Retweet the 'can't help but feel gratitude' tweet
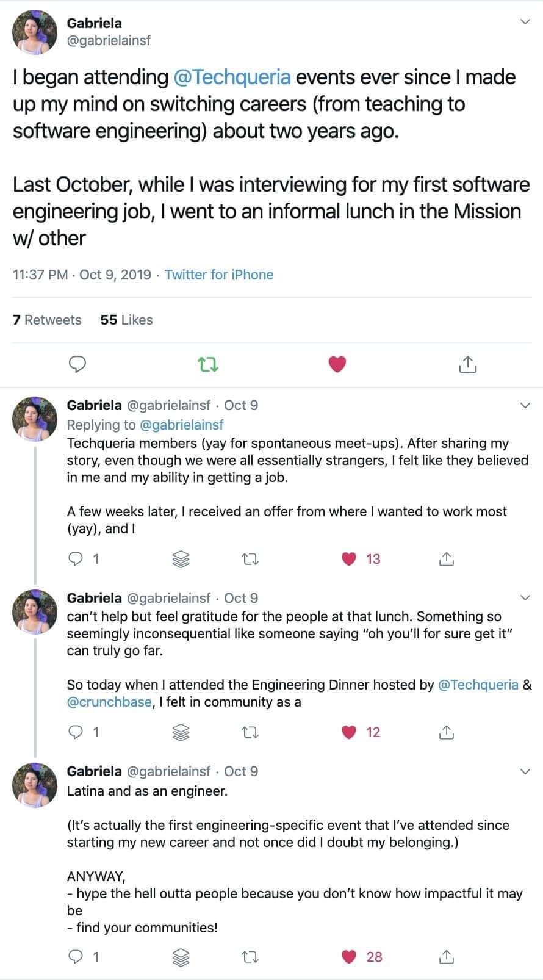This screenshot has width=543, height=980. point(250,732)
